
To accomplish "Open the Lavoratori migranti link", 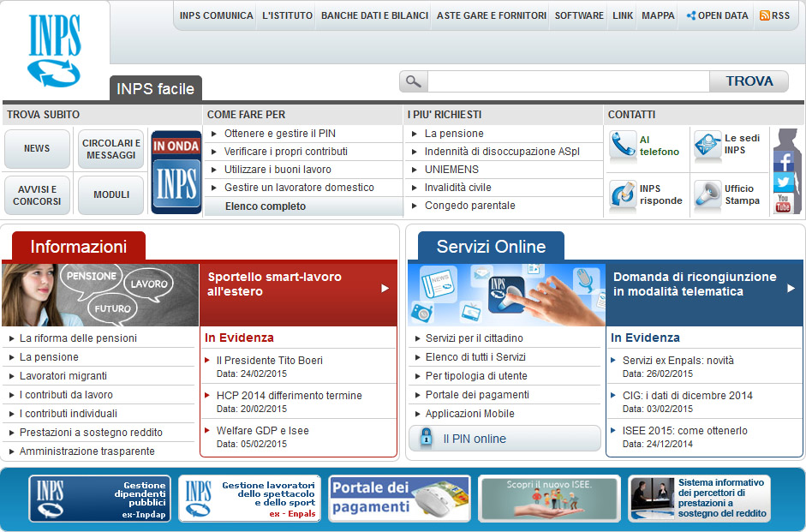I will click(x=63, y=376).
